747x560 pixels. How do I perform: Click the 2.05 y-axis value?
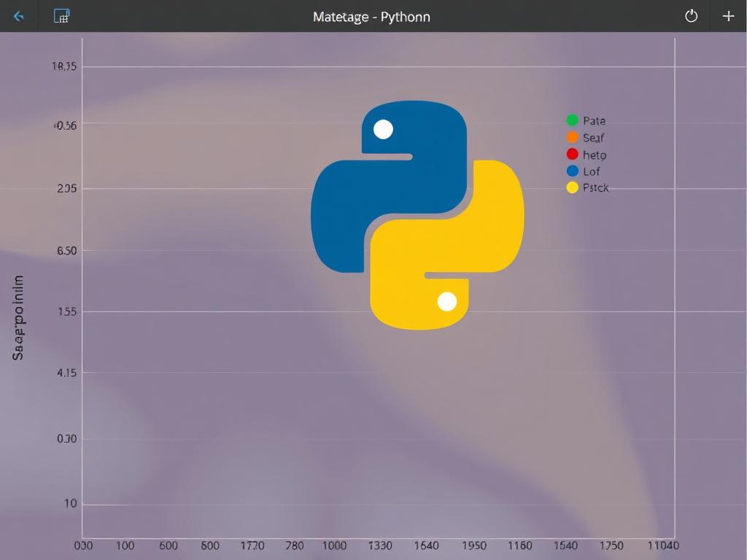point(66,189)
